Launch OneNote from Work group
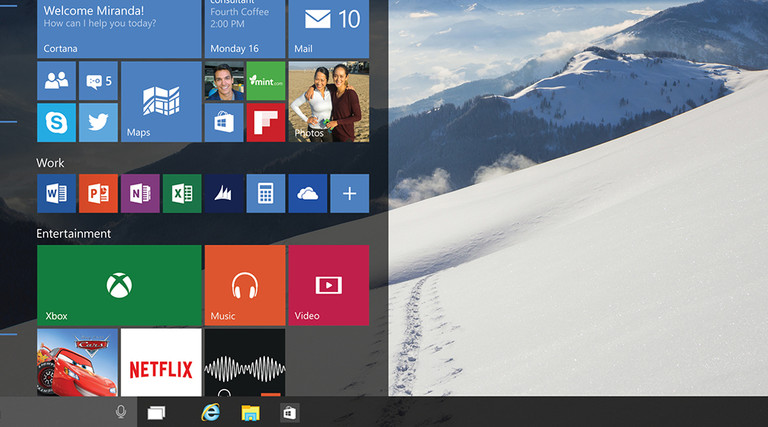Viewport: 768px width, 427px height. tap(140, 193)
